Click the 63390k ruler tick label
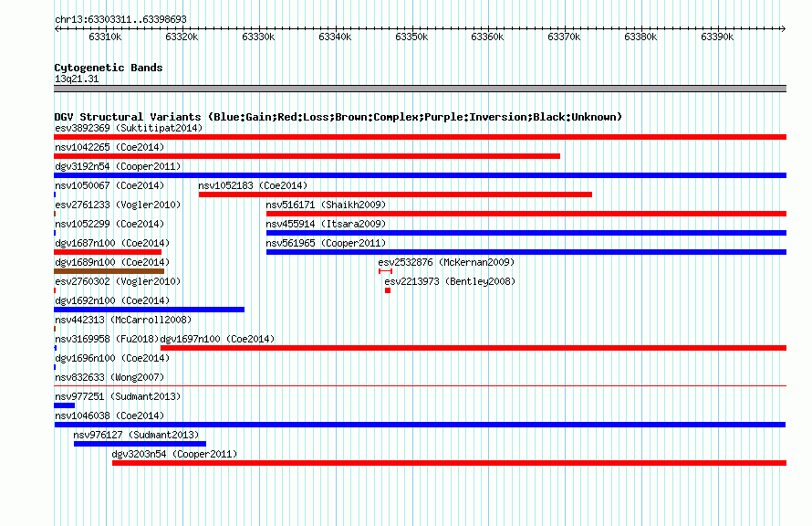The image size is (812, 526). pyautogui.click(x=717, y=37)
